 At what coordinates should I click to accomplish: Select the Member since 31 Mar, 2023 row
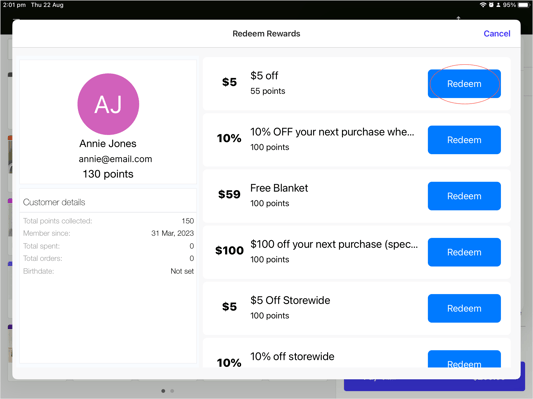[108, 233]
